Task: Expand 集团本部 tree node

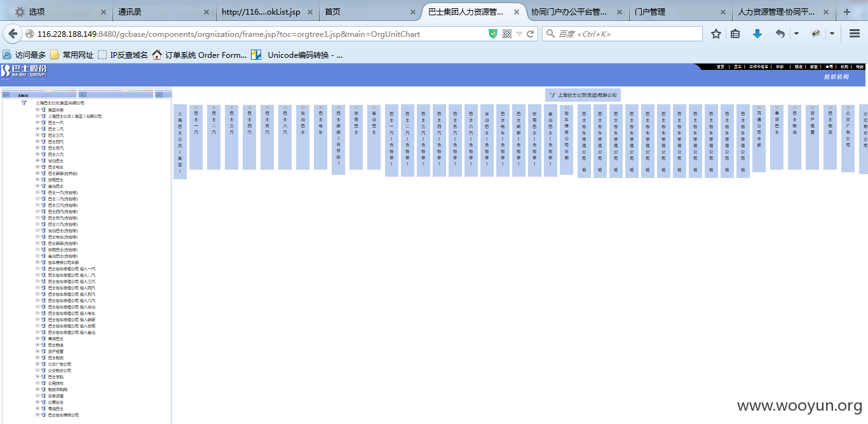Action: point(37,109)
